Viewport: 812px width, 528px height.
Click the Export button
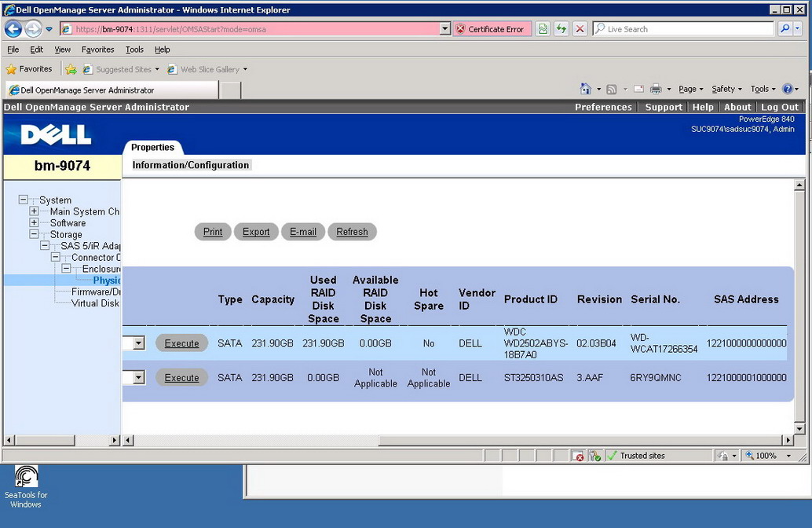point(256,232)
